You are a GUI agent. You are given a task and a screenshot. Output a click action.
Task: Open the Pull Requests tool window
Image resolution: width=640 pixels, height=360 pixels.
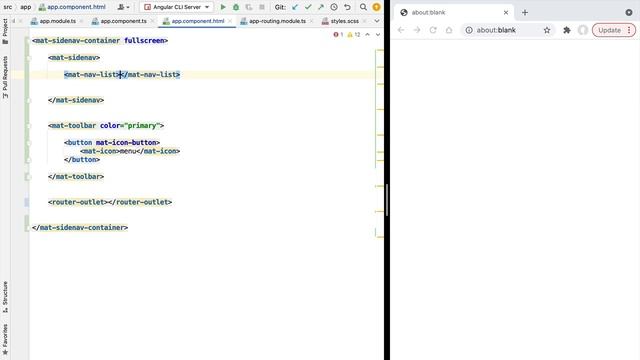5,77
